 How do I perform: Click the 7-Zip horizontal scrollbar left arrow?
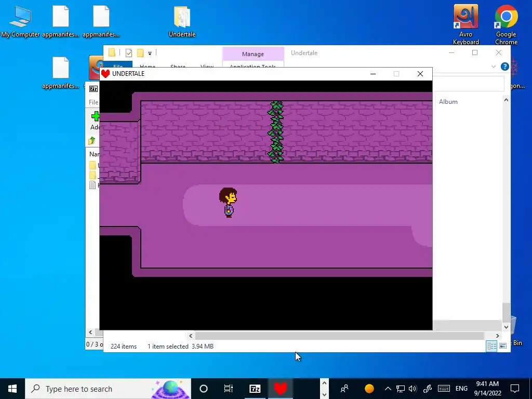(x=90, y=332)
